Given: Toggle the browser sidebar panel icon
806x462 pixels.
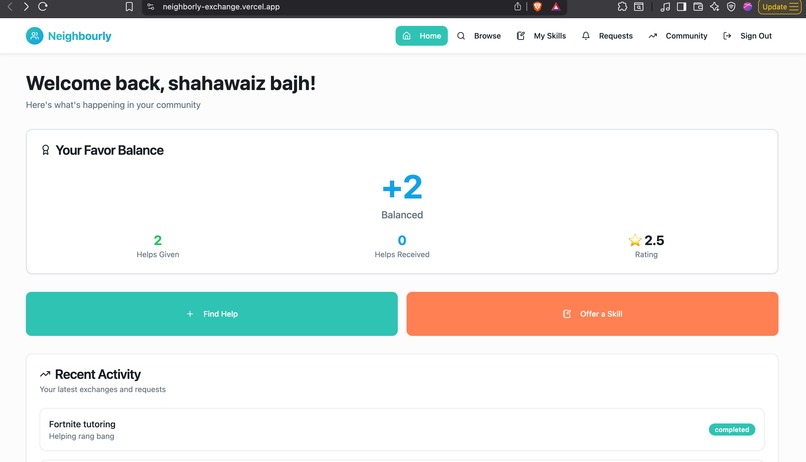Looking at the screenshot, I should [682, 7].
